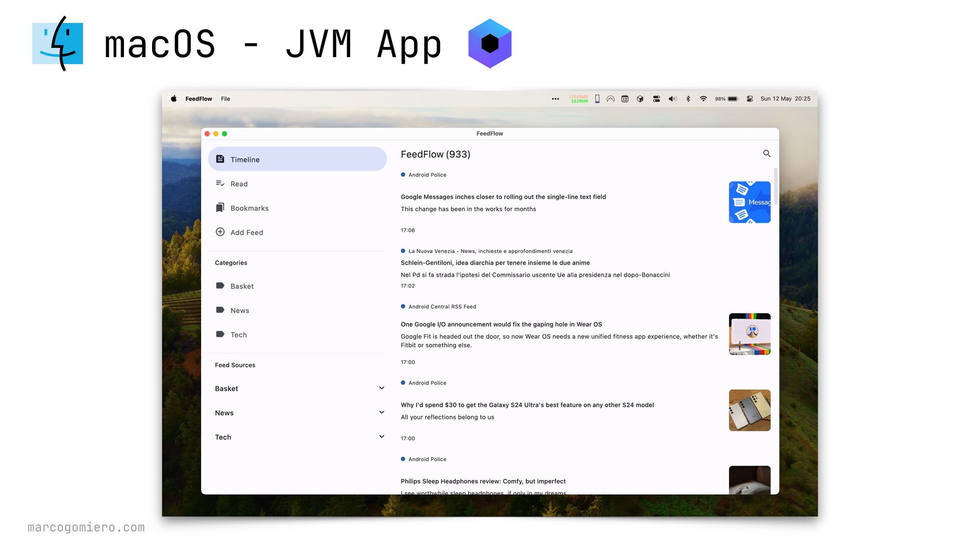Click the Philips headphones article thumbnail
Image resolution: width=980 pixels, height=551 pixels.
point(749,480)
